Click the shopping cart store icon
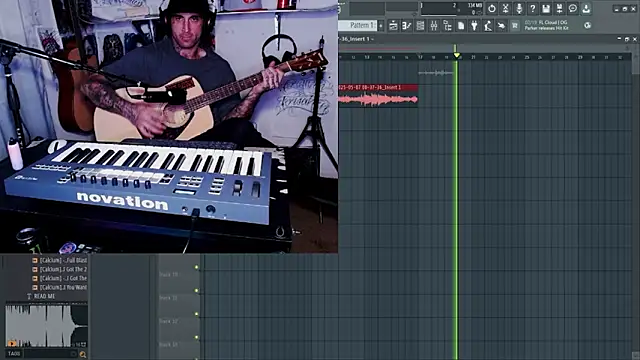 pyautogui.click(x=515, y=26)
